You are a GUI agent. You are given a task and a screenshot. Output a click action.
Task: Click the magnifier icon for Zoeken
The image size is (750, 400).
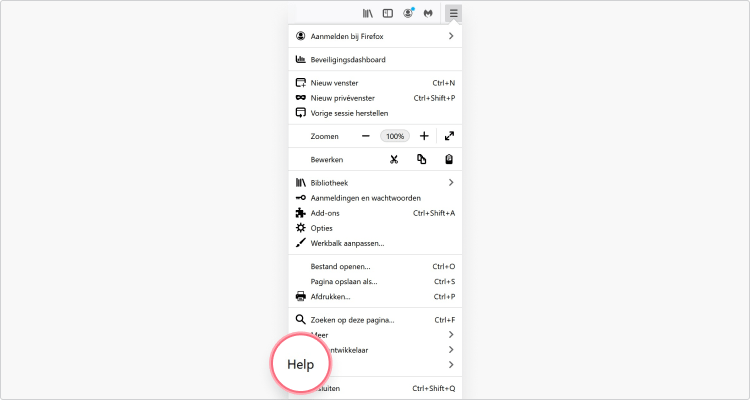point(300,320)
